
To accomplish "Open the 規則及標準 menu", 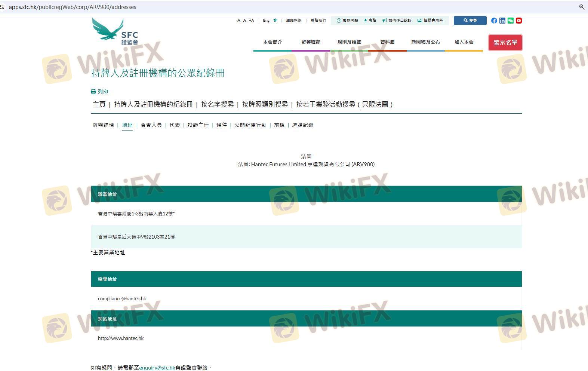I will (349, 42).
